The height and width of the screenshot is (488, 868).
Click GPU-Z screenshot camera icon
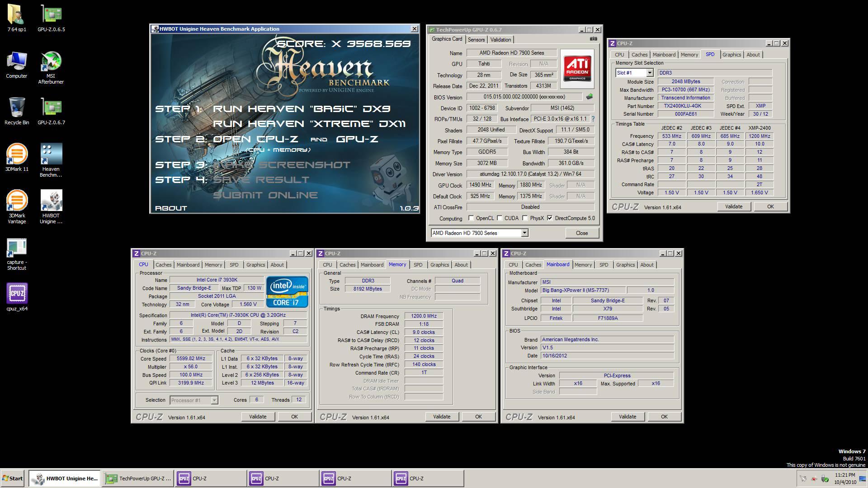pos(594,39)
